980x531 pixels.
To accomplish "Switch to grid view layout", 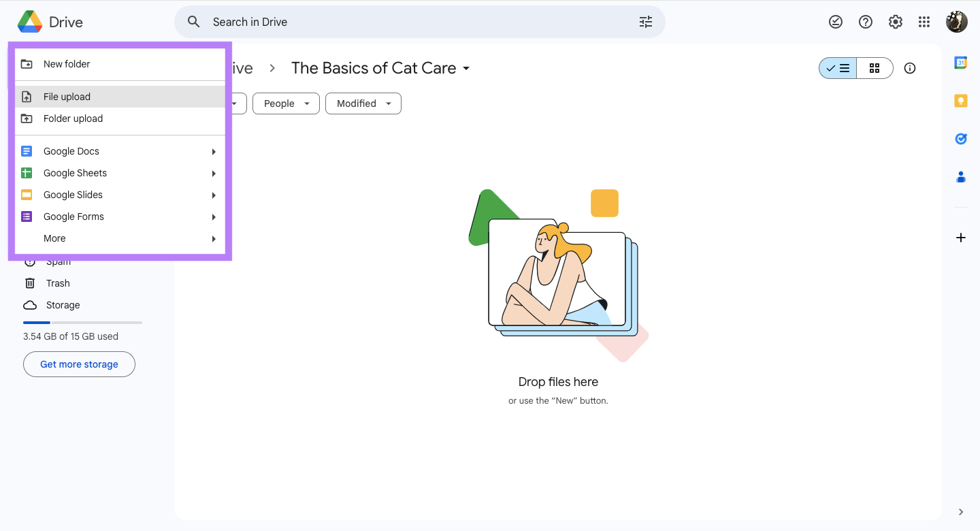I will point(875,68).
